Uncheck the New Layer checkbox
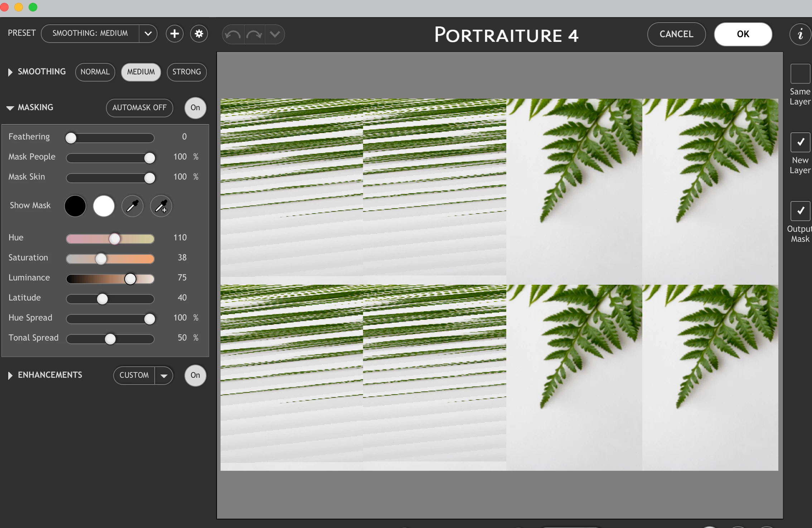Viewport: 812px width, 528px height. (800, 142)
